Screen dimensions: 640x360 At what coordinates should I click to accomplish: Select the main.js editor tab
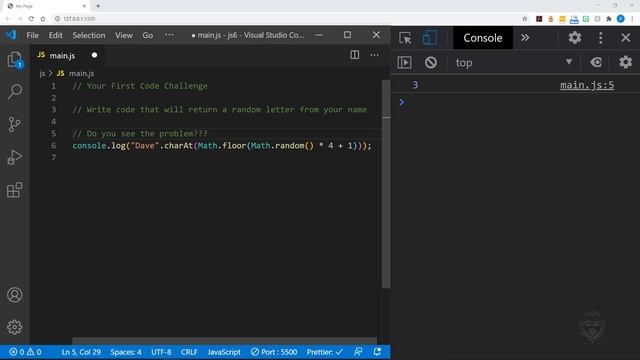click(x=67, y=55)
